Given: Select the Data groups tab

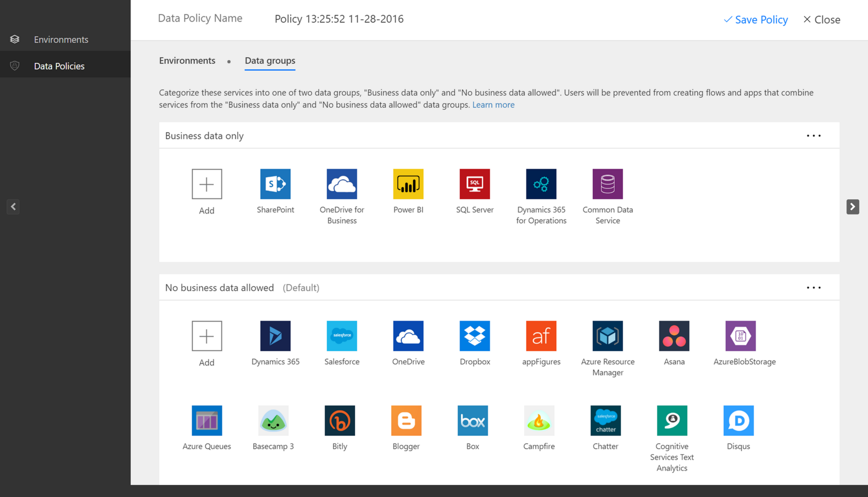Looking at the screenshot, I should click(x=270, y=60).
